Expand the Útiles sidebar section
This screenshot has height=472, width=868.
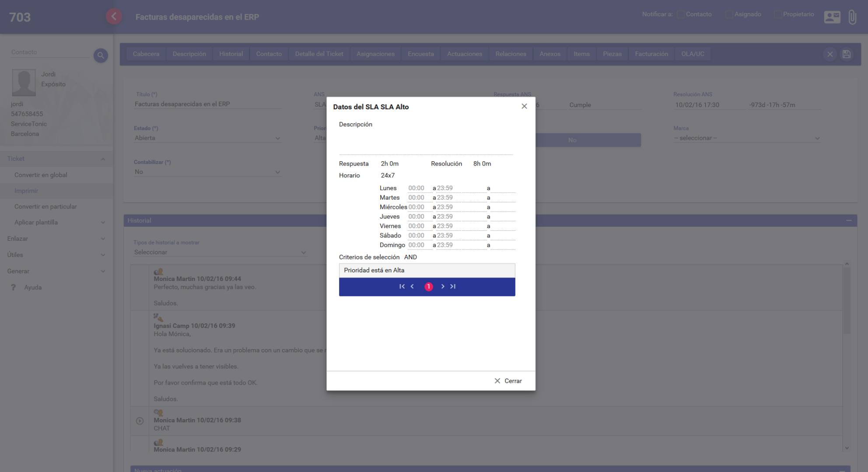coord(103,255)
